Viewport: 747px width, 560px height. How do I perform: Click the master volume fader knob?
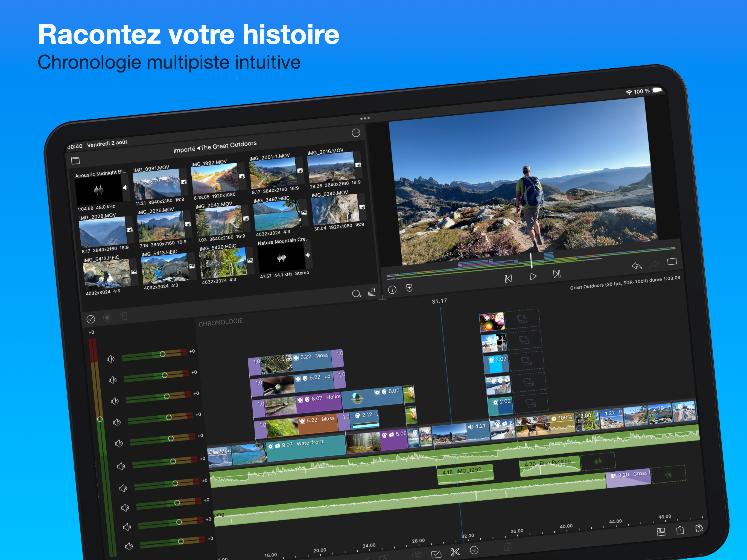(100, 419)
